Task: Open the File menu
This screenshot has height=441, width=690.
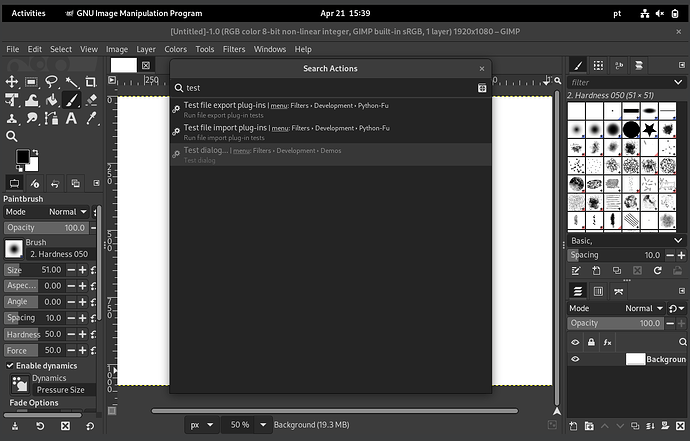Action: point(12,49)
